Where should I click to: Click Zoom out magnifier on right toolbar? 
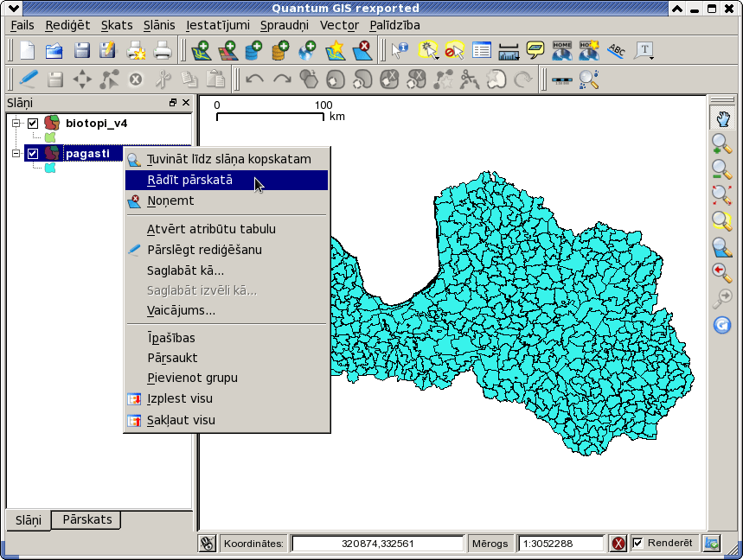point(721,169)
